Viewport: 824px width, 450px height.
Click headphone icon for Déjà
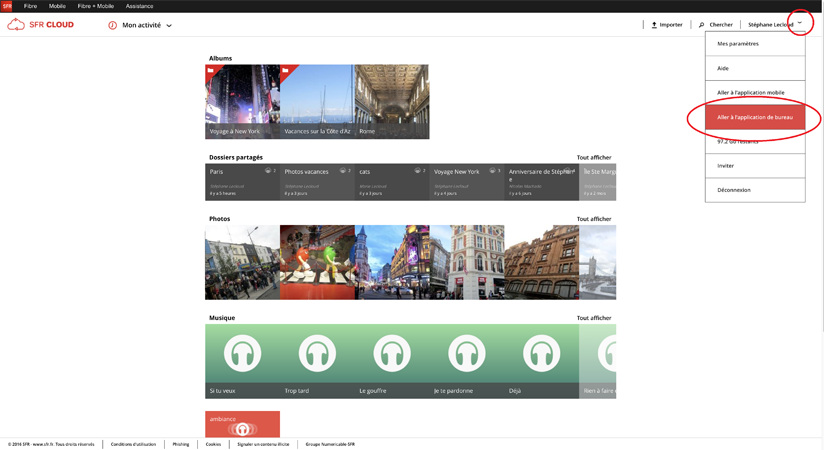coord(541,354)
